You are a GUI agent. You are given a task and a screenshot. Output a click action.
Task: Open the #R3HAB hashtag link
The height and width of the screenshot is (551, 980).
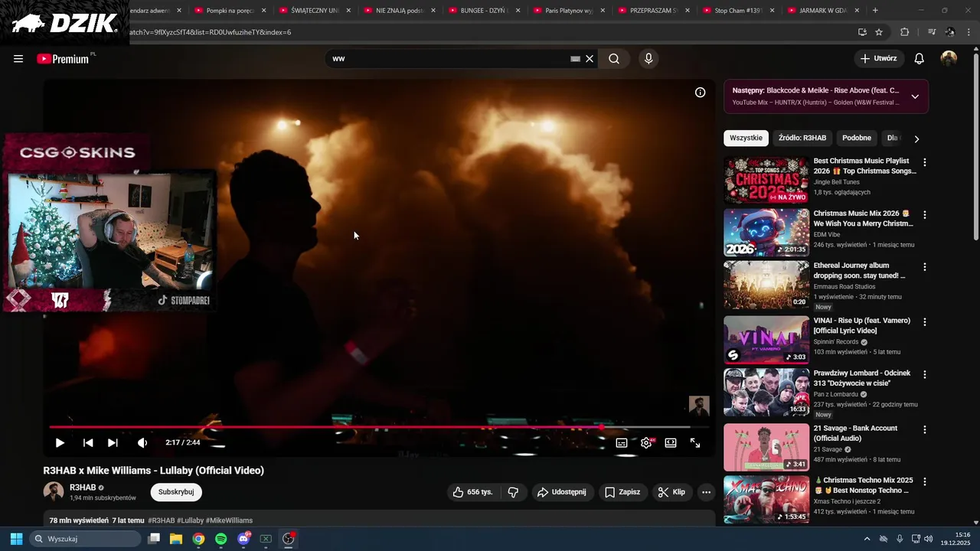[162, 520]
